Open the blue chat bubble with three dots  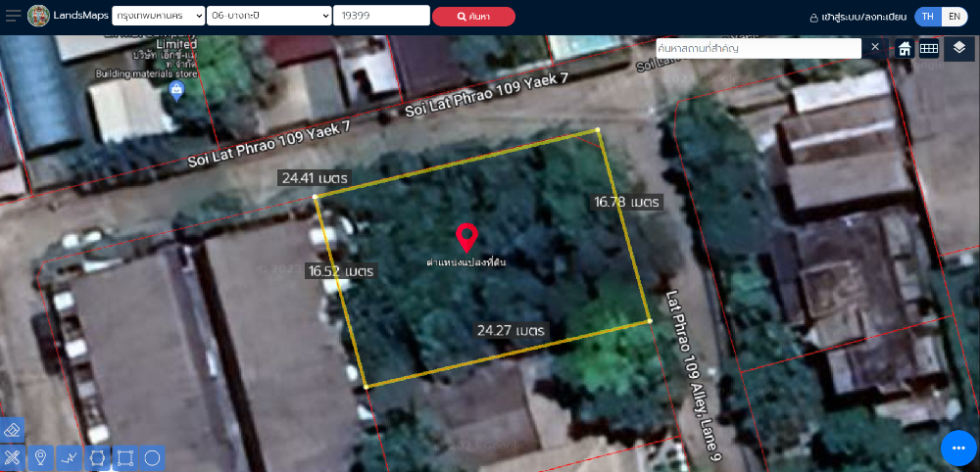point(958,448)
